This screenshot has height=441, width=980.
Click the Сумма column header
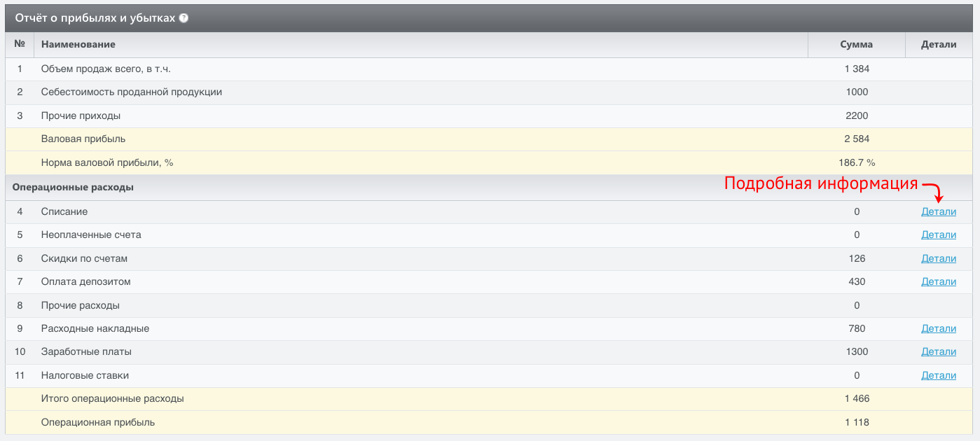(856, 44)
